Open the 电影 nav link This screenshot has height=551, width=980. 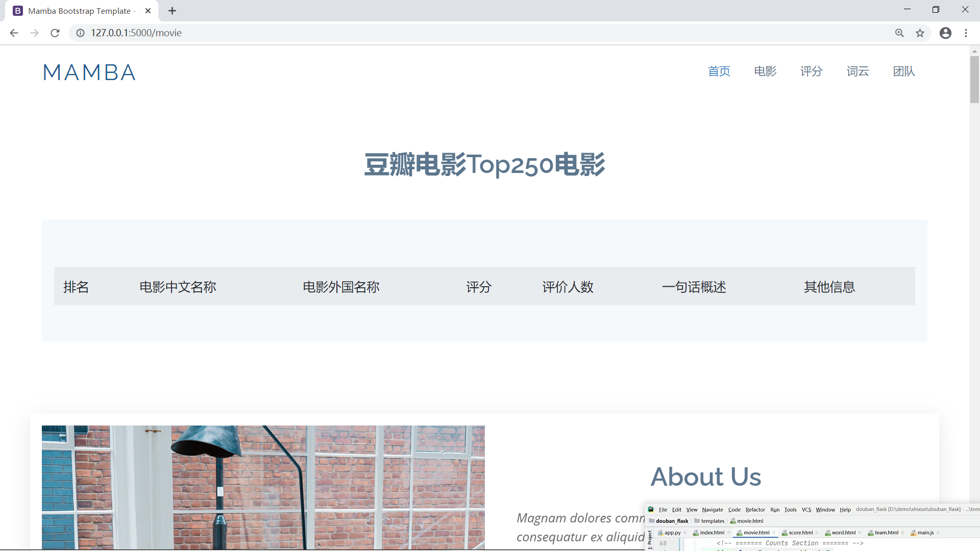765,71
